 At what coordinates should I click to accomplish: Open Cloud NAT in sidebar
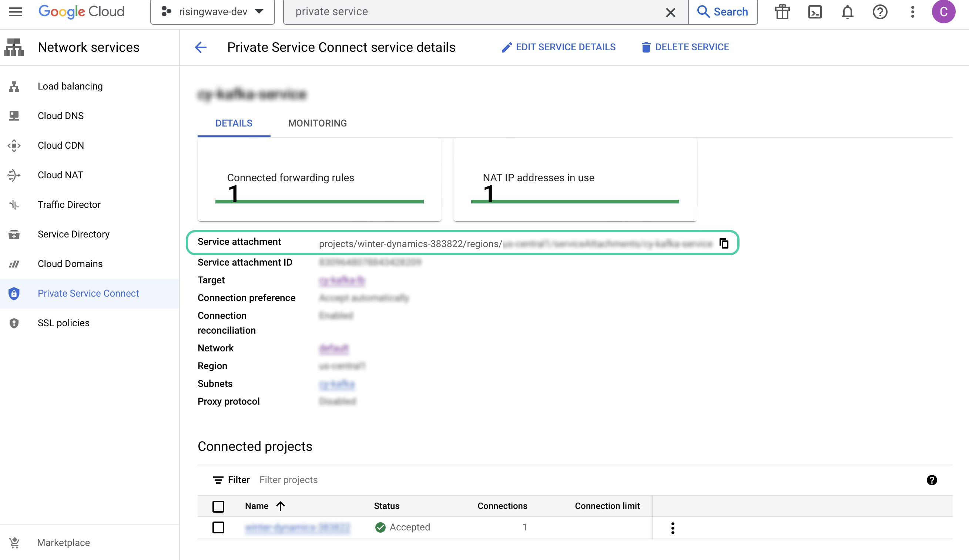[60, 175]
